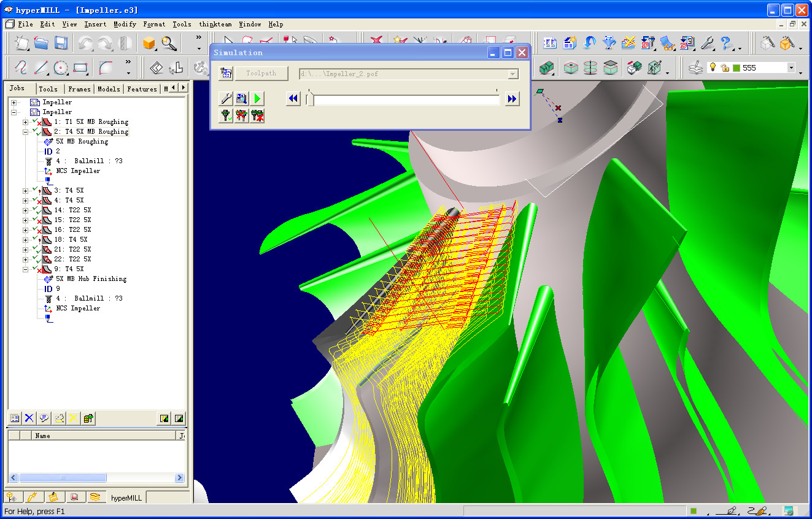Viewport: 812px width, 519px height.
Task: Click the wireframe cube with pencil icon
Action: [x=767, y=43]
